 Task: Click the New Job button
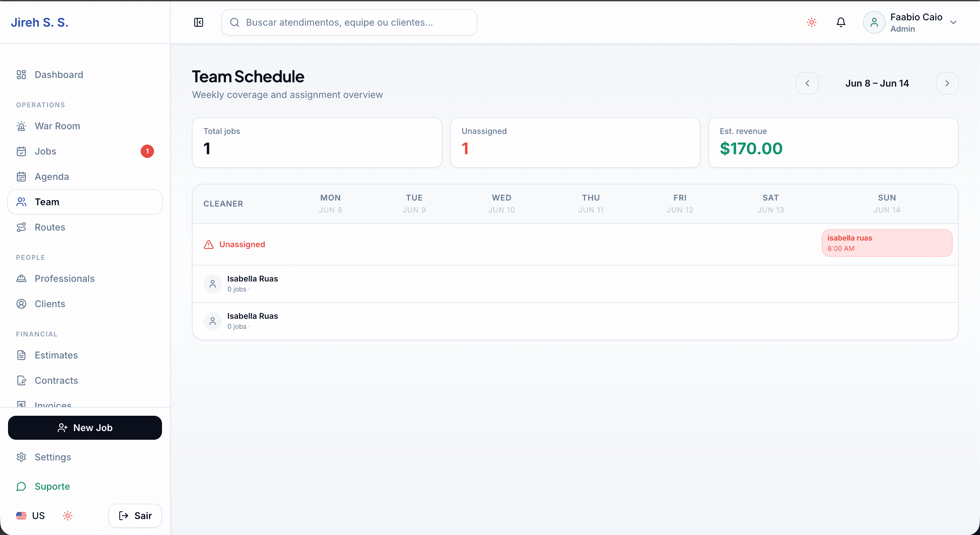pos(85,428)
